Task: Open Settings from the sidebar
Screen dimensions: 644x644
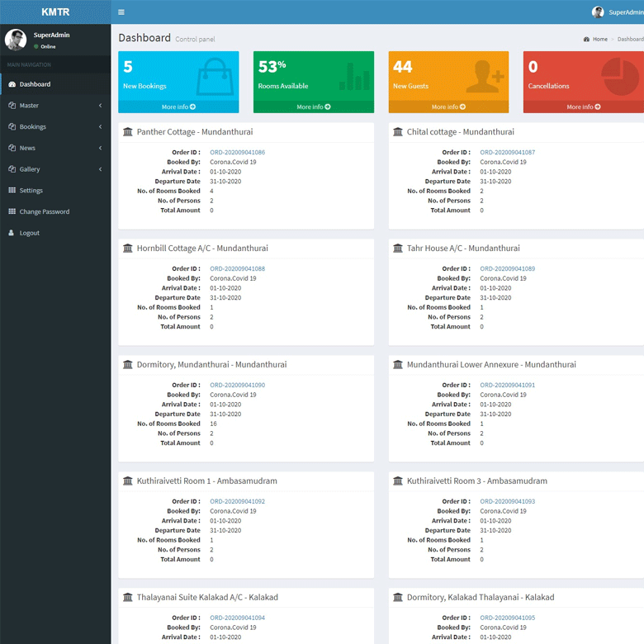Action: coord(31,191)
